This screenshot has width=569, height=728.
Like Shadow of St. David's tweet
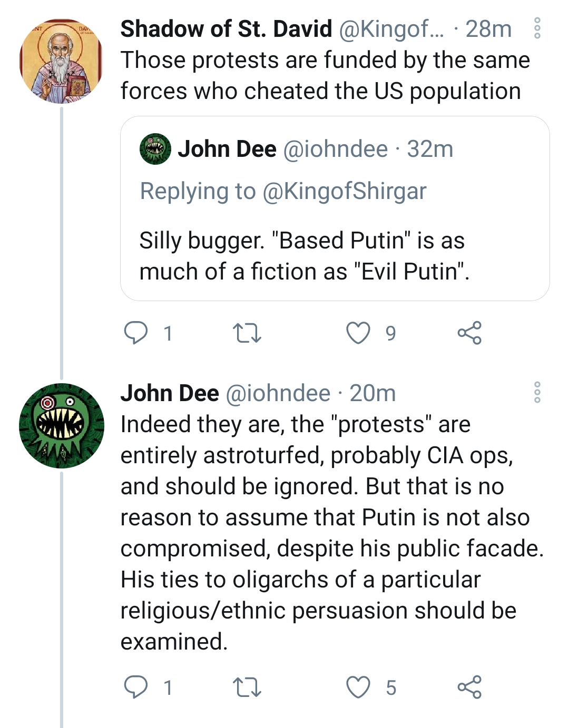click(x=358, y=333)
